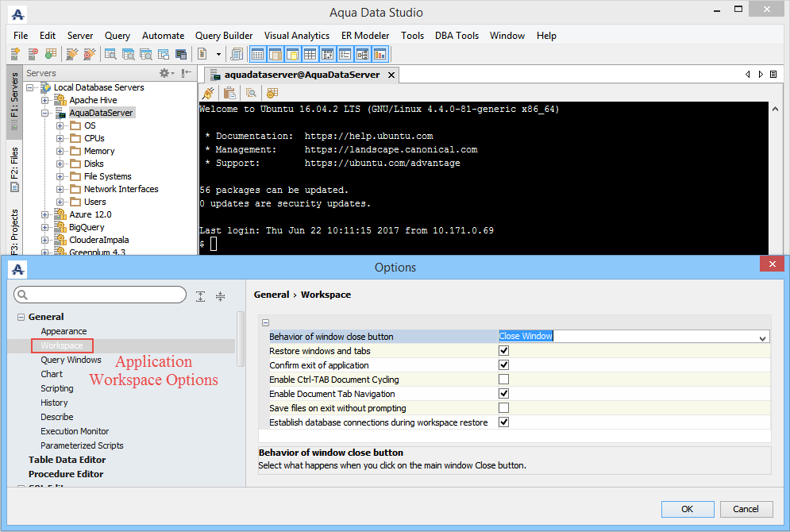Click the Expand All icon in Options

click(201, 296)
